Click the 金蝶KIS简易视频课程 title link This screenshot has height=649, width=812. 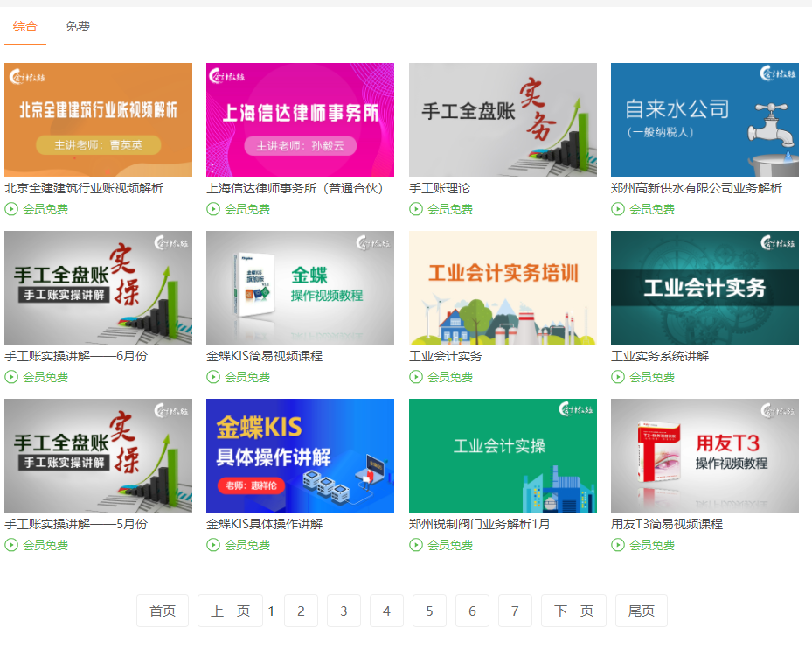pyautogui.click(x=265, y=356)
